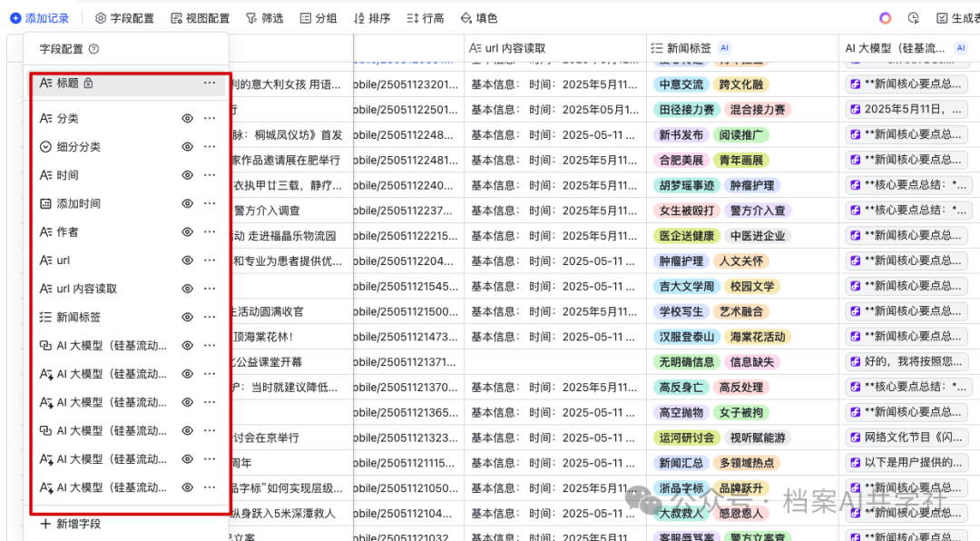980x541 pixels.
Task: Toggle visibility of the 分类 field
Action: pyautogui.click(x=187, y=118)
